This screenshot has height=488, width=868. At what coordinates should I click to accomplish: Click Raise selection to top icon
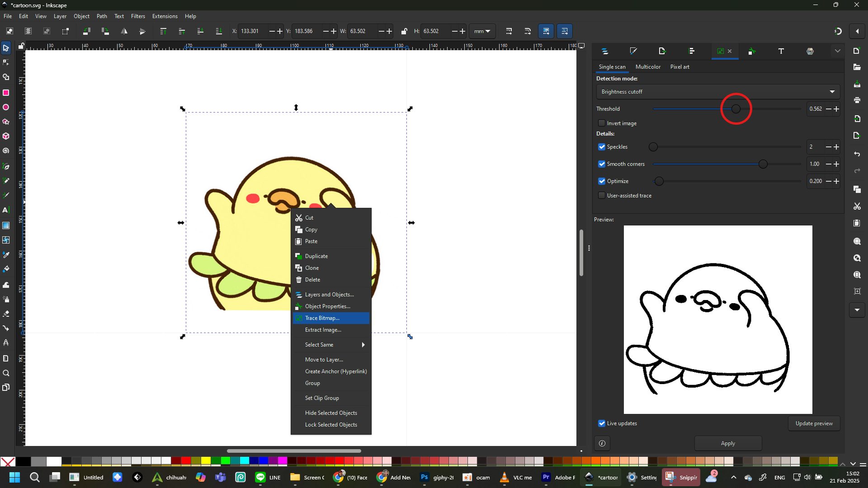tap(163, 31)
